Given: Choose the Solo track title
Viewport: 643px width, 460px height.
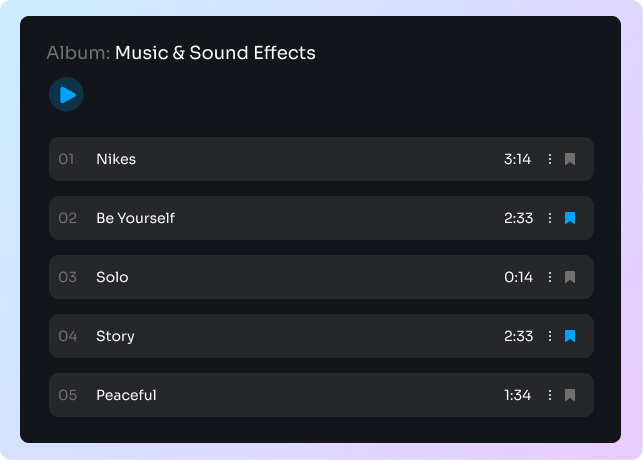Looking at the screenshot, I should (112, 277).
